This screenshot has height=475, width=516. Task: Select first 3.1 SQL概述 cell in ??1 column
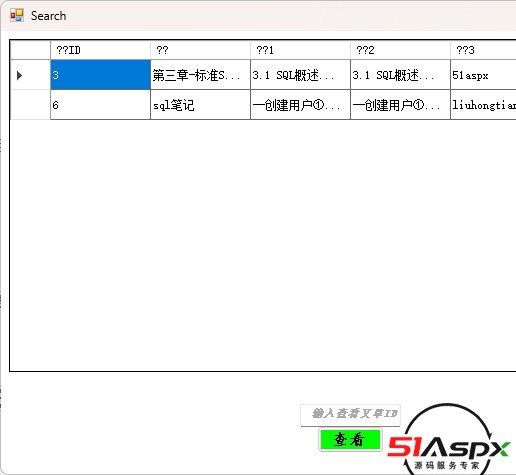(300, 75)
